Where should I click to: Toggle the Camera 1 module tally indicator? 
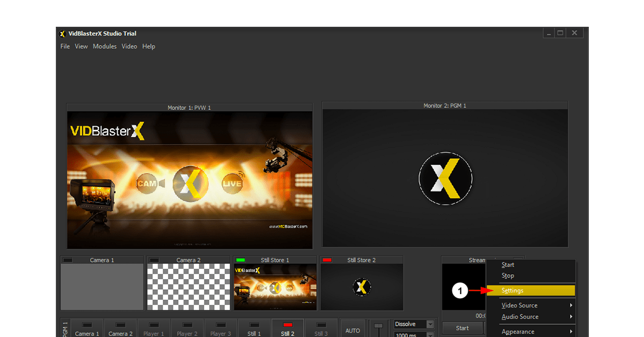68,260
